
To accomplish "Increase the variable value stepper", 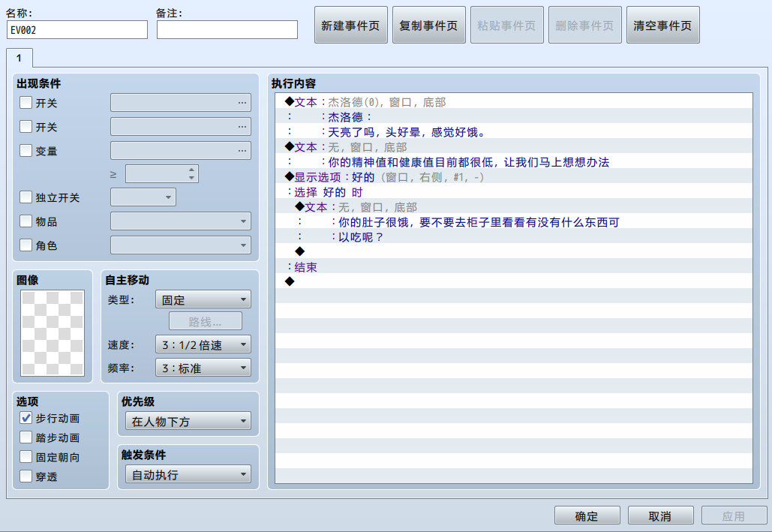I will pos(191,170).
